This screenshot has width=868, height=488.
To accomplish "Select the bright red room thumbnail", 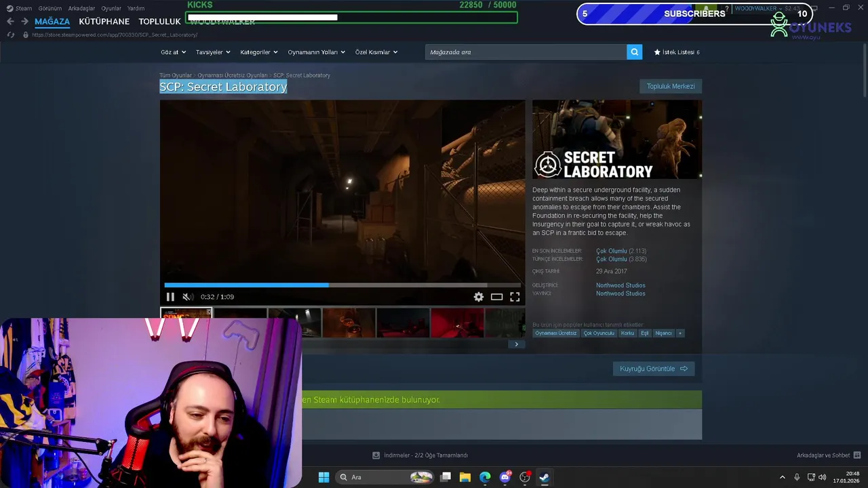I will click(457, 323).
